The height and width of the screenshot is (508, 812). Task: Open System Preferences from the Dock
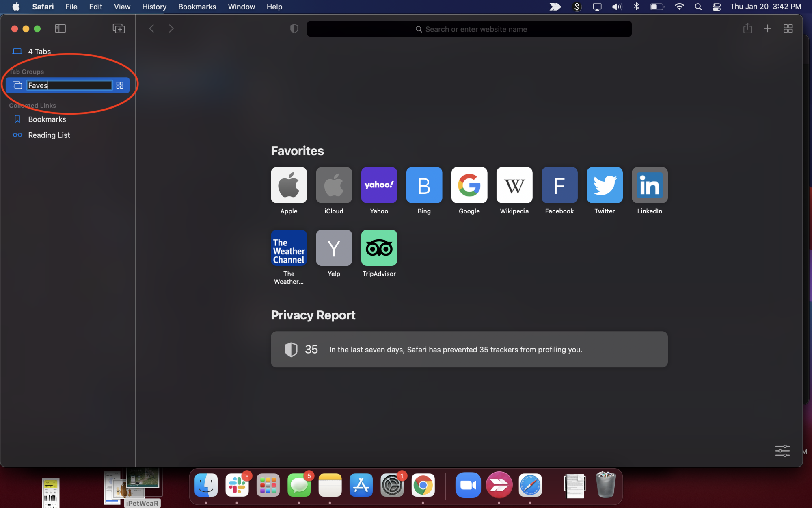pos(392,485)
